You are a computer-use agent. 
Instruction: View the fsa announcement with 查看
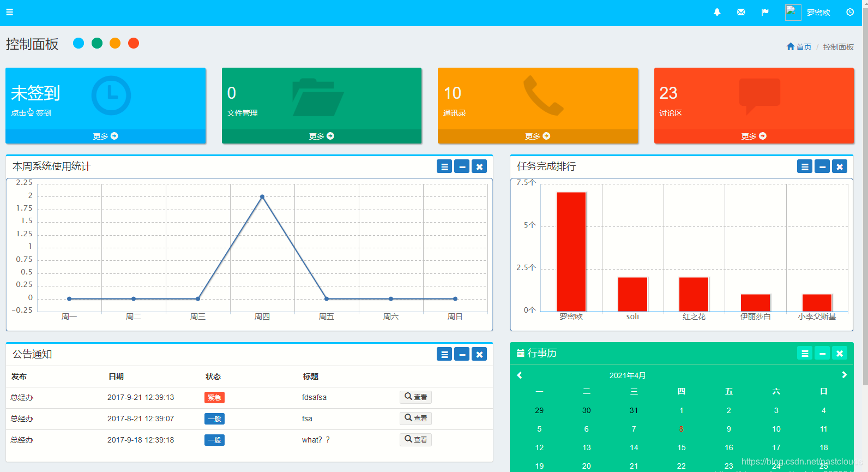coord(415,418)
